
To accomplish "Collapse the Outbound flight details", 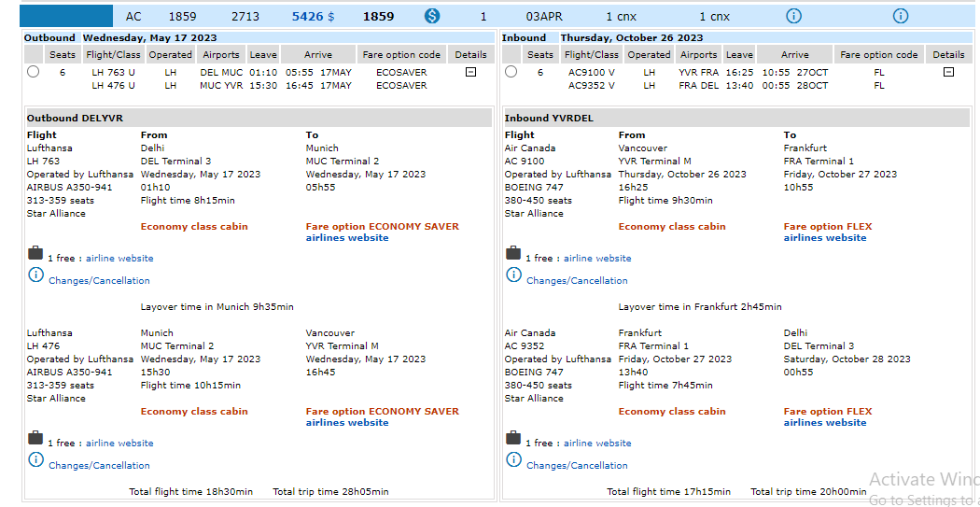I will (x=470, y=72).
